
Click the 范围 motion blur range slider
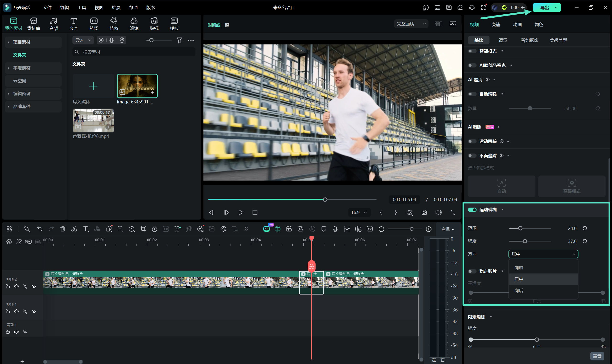(x=530, y=228)
